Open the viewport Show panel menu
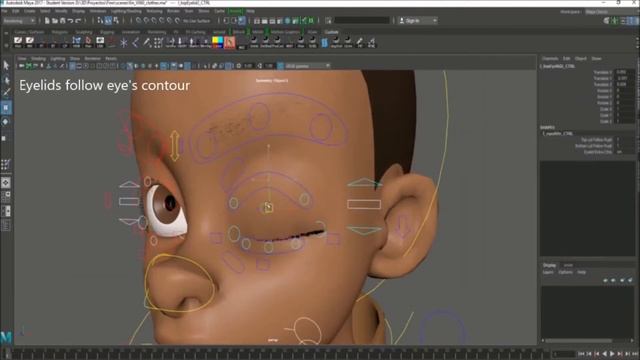This screenshot has width=640, height=360. (x=74, y=58)
